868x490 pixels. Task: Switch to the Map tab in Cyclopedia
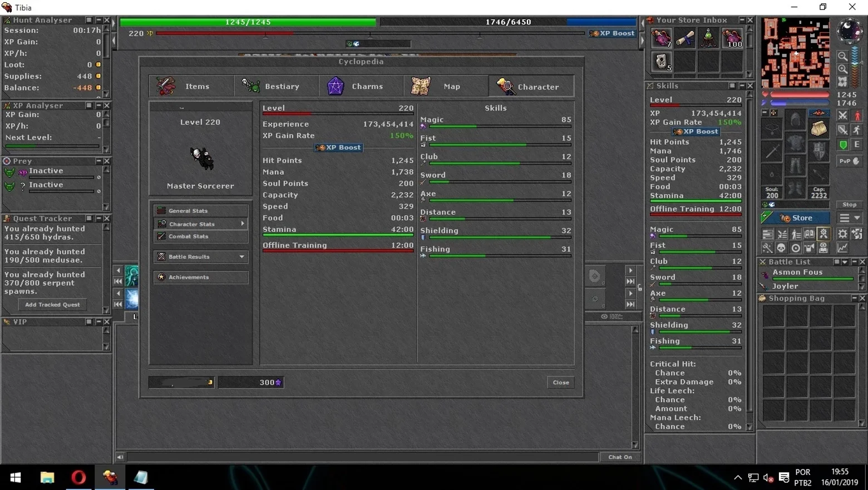click(446, 86)
